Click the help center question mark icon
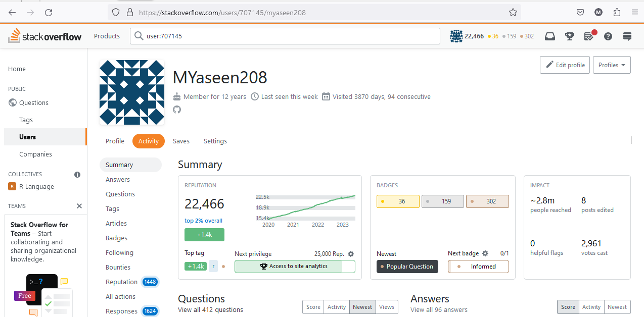The width and height of the screenshot is (644, 317). 608,36
